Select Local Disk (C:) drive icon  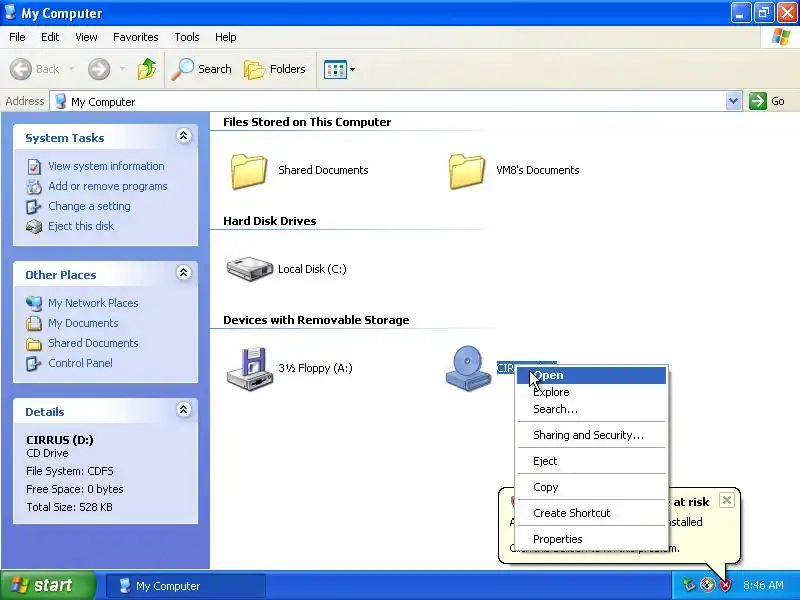(x=249, y=269)
